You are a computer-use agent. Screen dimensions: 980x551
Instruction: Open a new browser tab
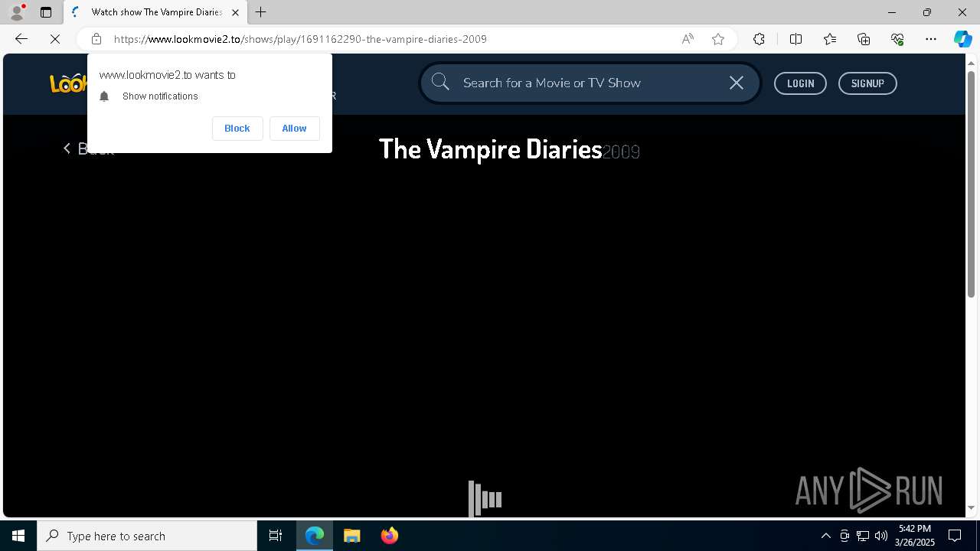pos(261,12)
